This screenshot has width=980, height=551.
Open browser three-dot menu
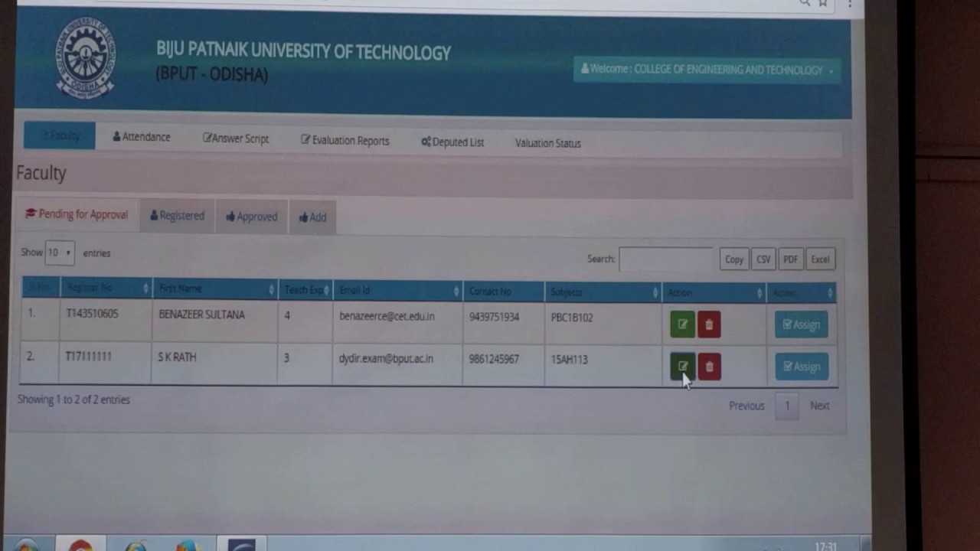849,4
